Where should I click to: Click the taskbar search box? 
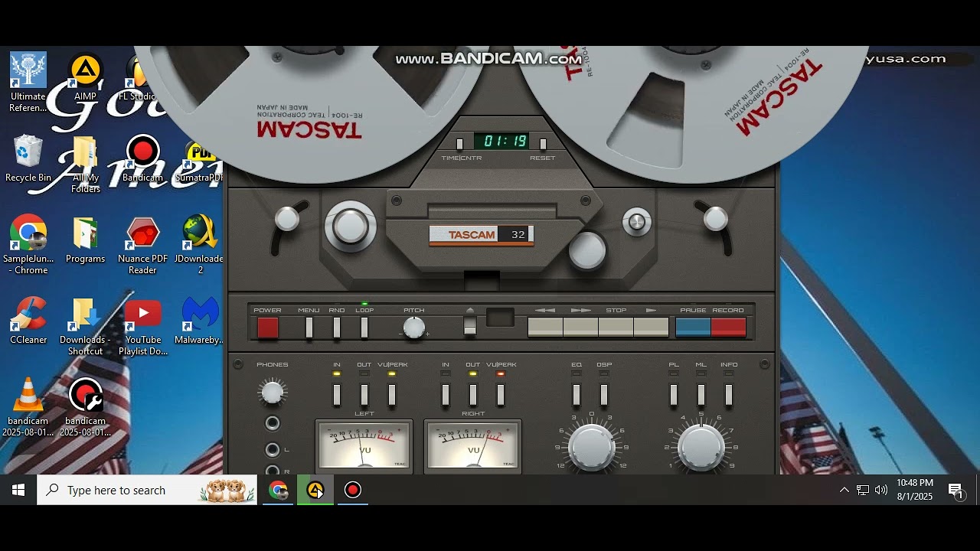[147, 490]
